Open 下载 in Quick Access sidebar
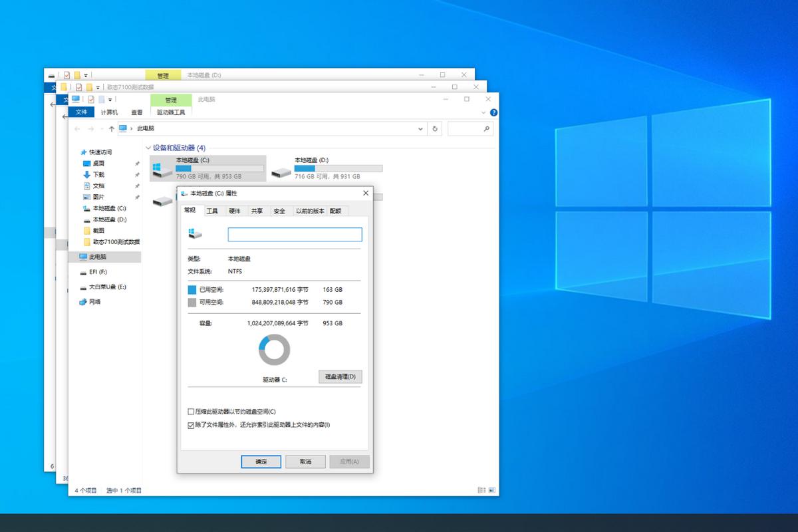798x532 pixels. pos(98,174)
